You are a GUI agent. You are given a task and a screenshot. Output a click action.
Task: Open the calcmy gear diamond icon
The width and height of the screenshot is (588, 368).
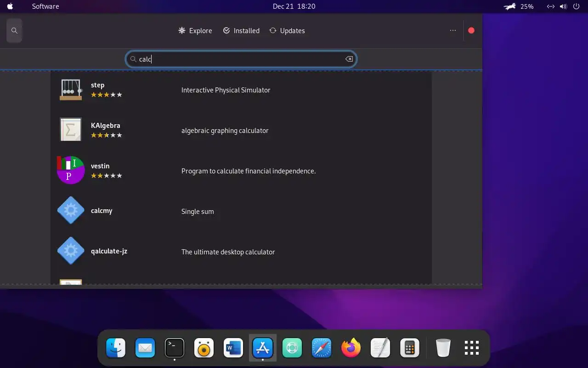pos(71,210)
